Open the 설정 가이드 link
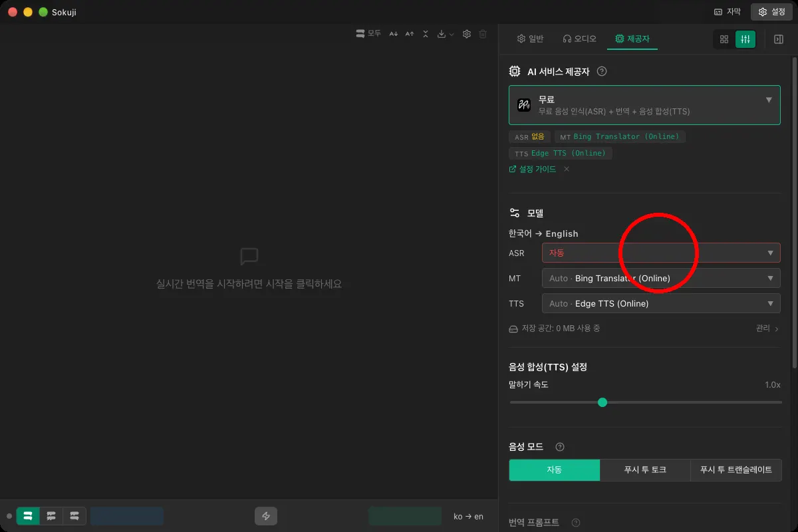 pos(532,169)
